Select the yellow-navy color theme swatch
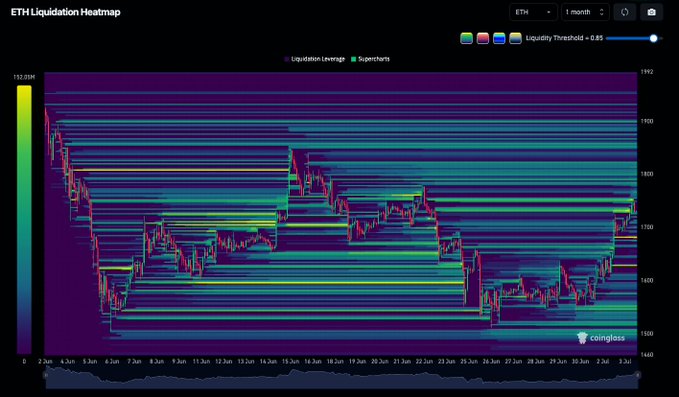Viewport: 679px width, 397px height. pyautogui.click(x=515, y=38)
